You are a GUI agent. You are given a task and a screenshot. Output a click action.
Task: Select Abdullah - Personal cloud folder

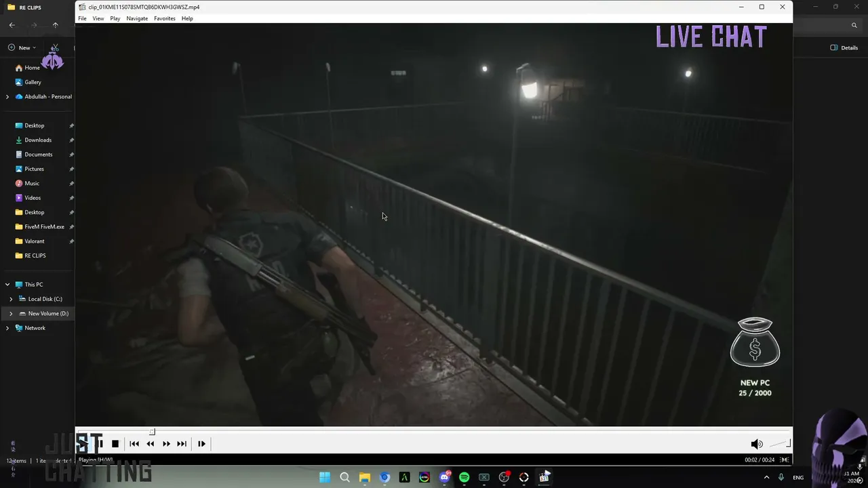point(43,97)
